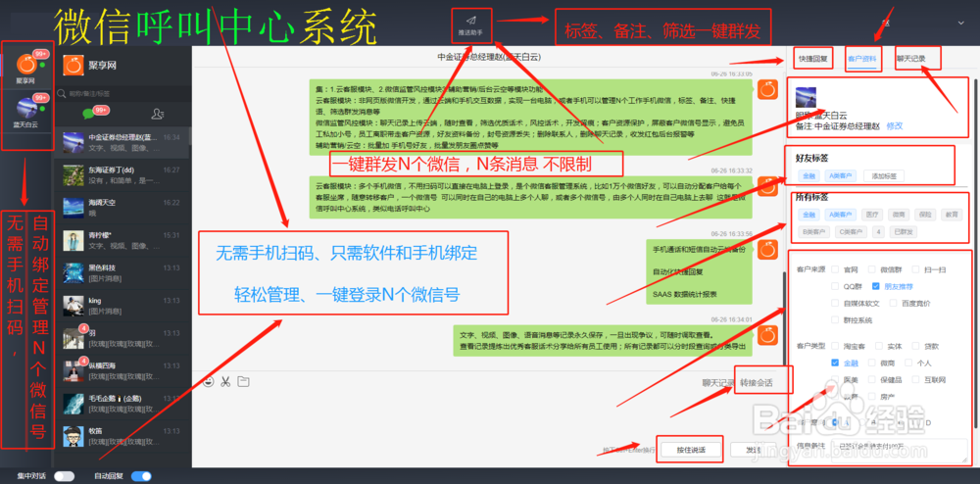
Task: Open chat with 黑色科技
Action: pyautogui.click(x=122, y=273)
